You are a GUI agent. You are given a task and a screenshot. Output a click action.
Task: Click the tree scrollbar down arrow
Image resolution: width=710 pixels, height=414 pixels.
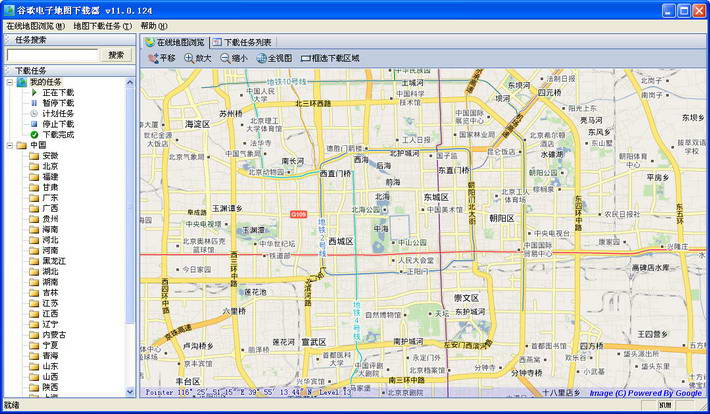[130, 392]
